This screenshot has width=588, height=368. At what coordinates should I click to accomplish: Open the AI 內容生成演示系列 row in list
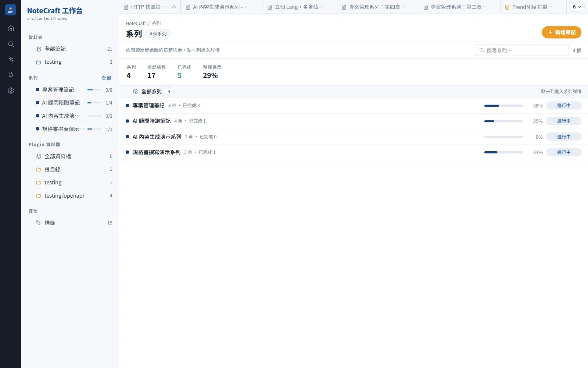click(354, 137)
